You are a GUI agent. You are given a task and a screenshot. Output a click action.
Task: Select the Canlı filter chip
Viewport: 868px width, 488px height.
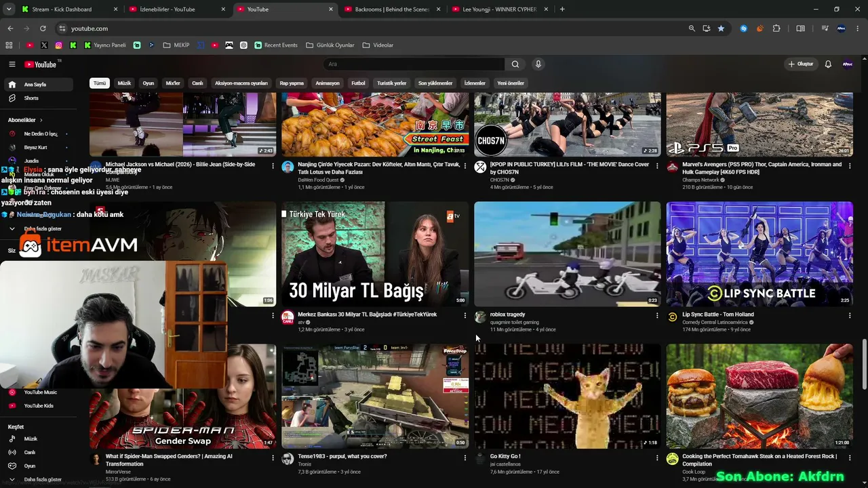[197, 83]
